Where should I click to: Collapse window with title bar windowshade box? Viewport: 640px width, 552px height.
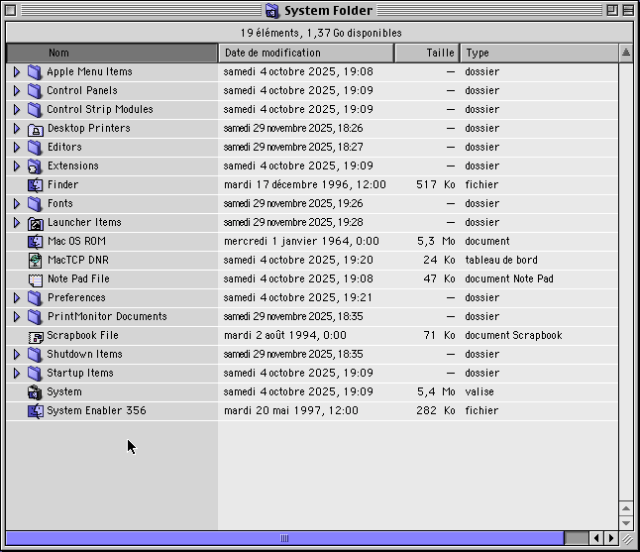[x=627, y=10]
